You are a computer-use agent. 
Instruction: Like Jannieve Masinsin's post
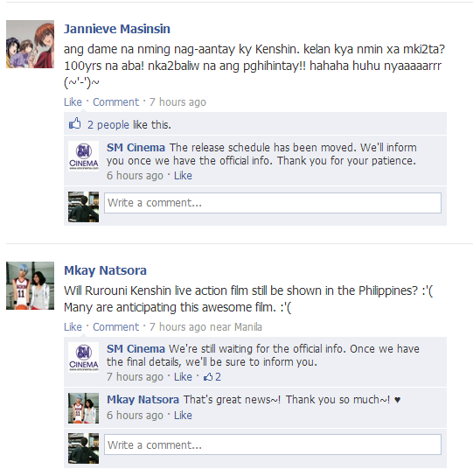(x=73, y=102)
